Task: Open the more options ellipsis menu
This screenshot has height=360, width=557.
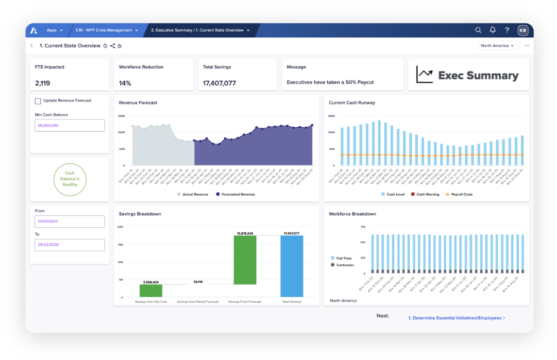Action: 527,45
